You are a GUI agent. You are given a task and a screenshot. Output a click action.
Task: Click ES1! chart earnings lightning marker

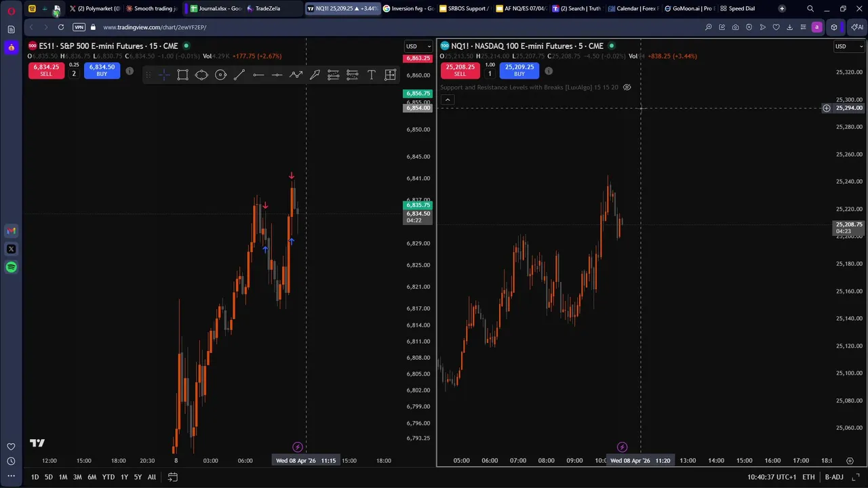pos(297,447)
